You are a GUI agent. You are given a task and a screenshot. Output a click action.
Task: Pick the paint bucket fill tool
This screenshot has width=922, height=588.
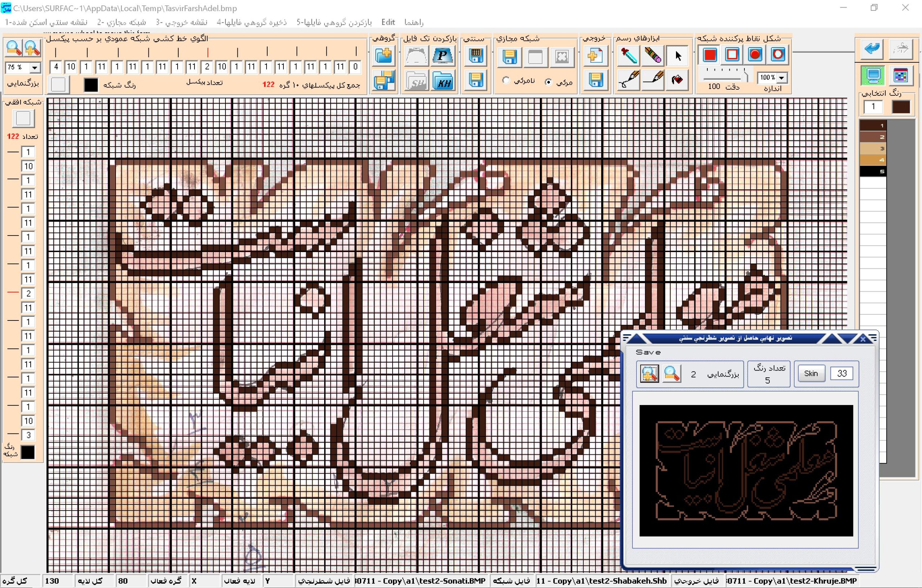point(677,79)
